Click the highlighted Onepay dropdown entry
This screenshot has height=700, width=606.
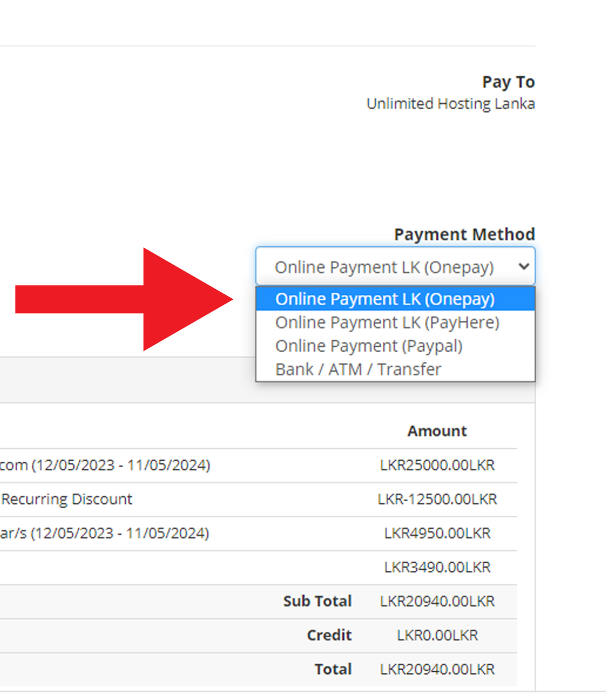(x=385, y=299)
